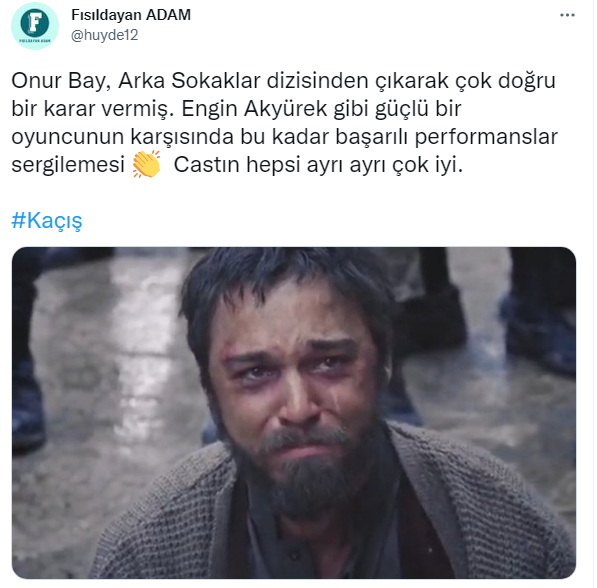
Task: Click the "oyuncunun karşısında" phrase
Action: [123, 137]
